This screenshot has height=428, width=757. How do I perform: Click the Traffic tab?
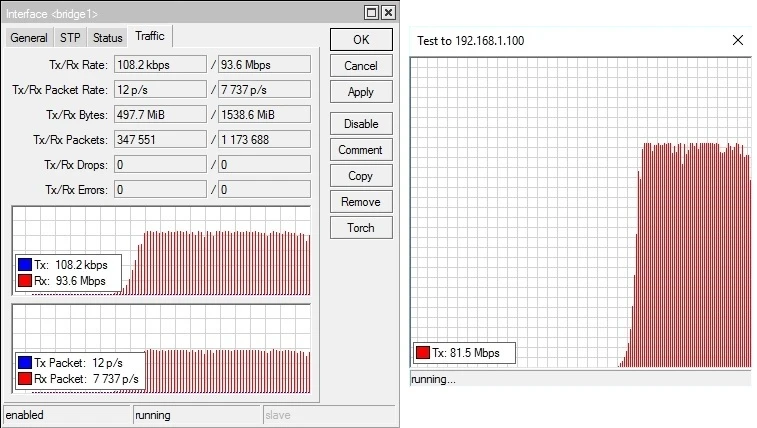click(x=149, y=37)
